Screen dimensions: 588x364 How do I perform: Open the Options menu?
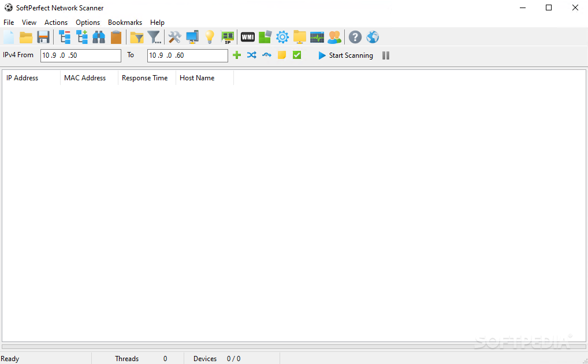point(88,23)
